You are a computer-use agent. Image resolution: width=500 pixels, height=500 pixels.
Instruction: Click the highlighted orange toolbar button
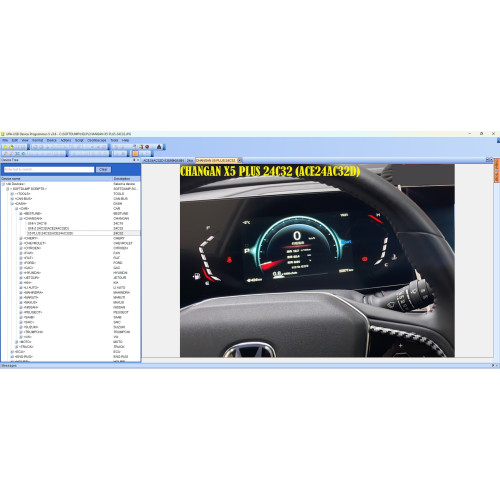(135, 153)
